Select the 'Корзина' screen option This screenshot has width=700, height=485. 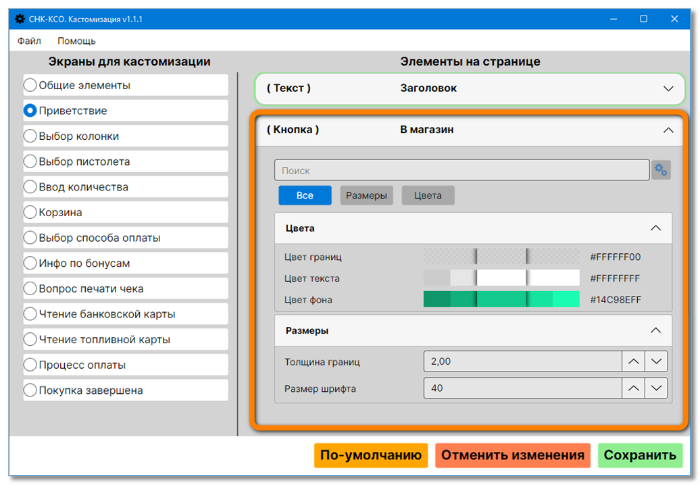tap(30, 212)
